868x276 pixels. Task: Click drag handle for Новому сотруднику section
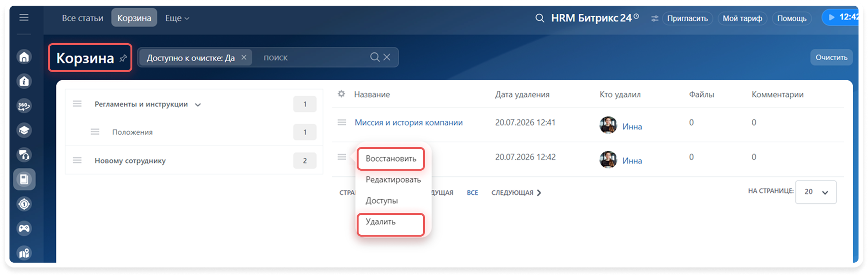77,160
